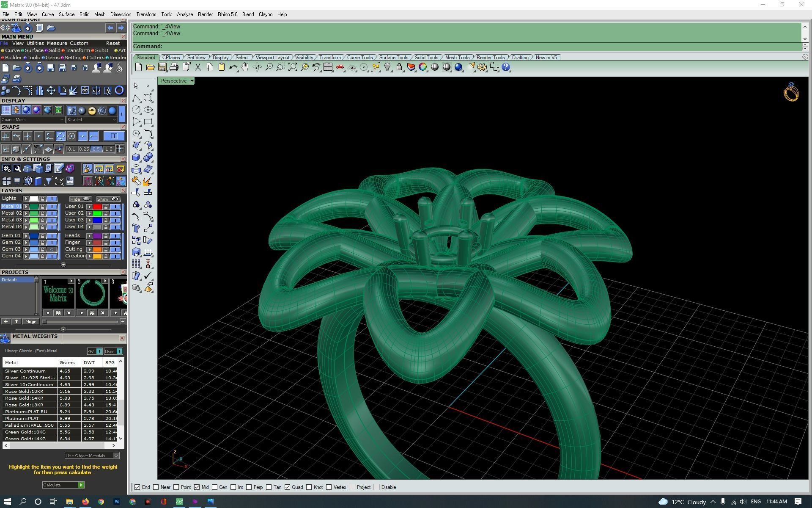Enable the Near osnap checkbox
812x508 pixels.
pyautogui.click(x=156, y=487)
